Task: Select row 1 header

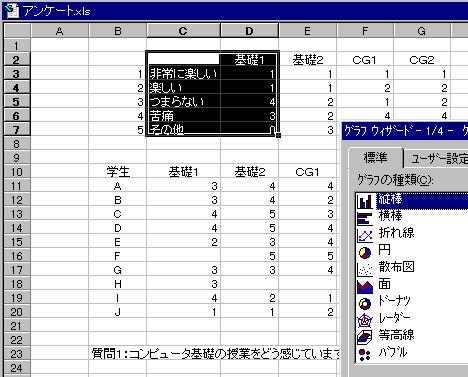Action: point(17,45)
